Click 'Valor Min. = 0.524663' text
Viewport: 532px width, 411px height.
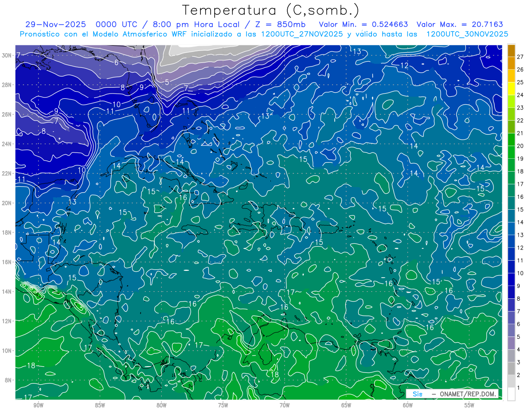(x=363, y=24)
